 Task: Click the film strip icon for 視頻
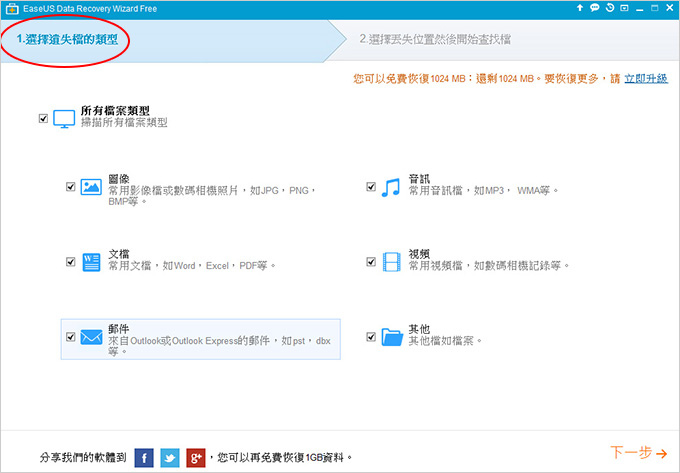(x=392, y=262)
